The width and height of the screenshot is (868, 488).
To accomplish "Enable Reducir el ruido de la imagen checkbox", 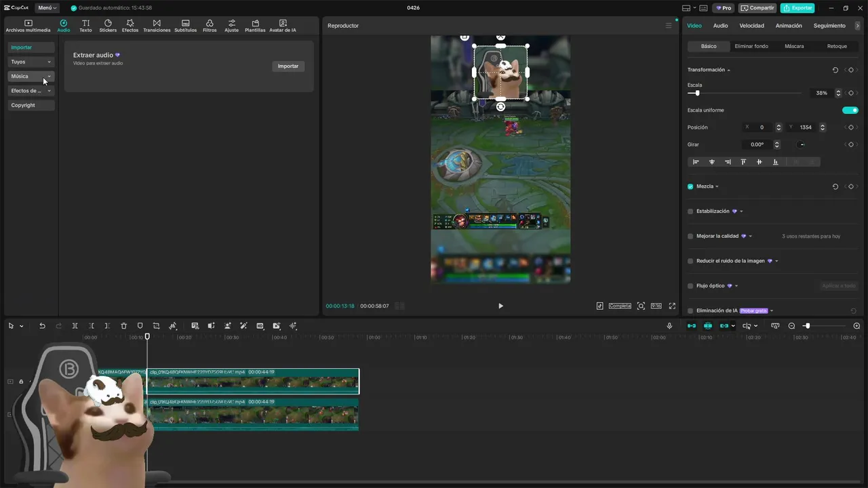I will pyautogui.click(x=690, y=261).
